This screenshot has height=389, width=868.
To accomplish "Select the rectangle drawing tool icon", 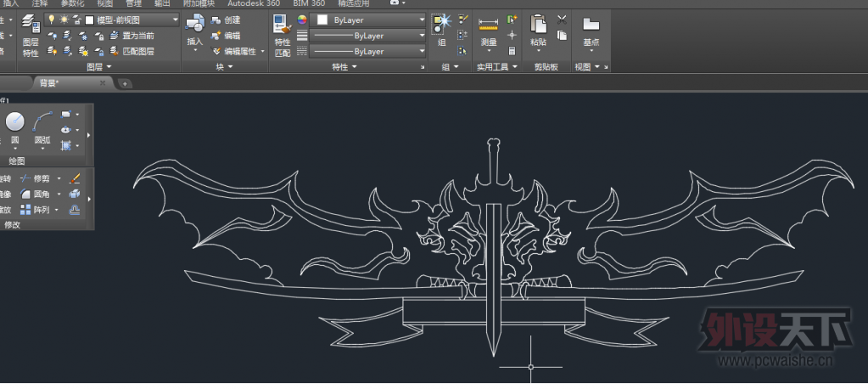I will point(66,114).
